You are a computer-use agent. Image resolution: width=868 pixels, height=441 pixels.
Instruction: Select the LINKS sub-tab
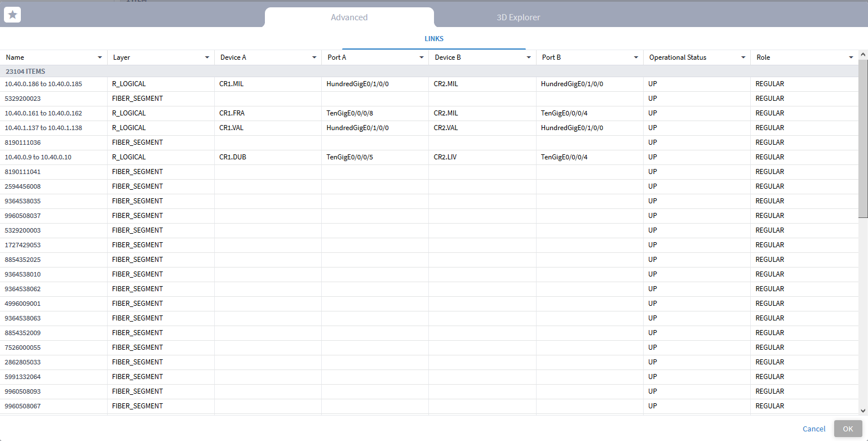[434, 39]
